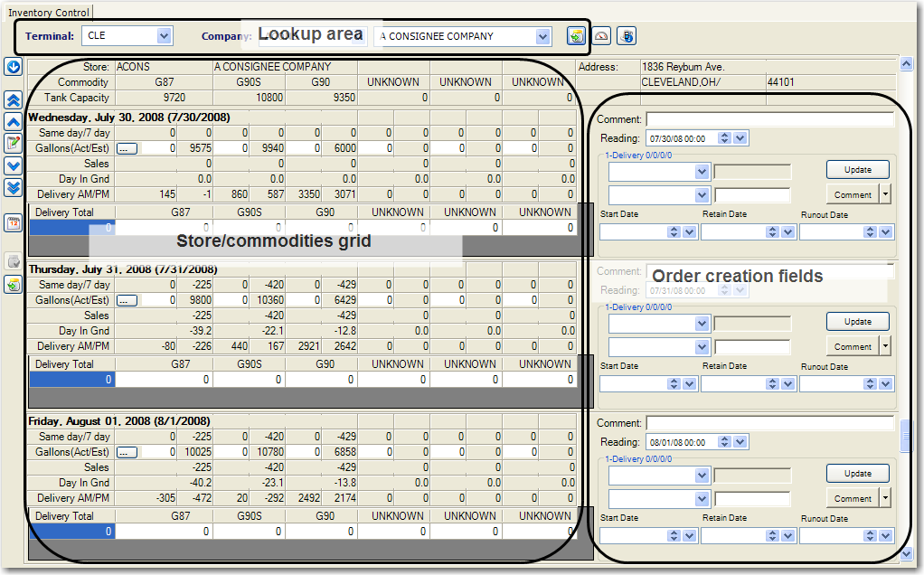Click the gauge icon in the lookup toolbar
This screenshot has height=575, width=924.
601,36
